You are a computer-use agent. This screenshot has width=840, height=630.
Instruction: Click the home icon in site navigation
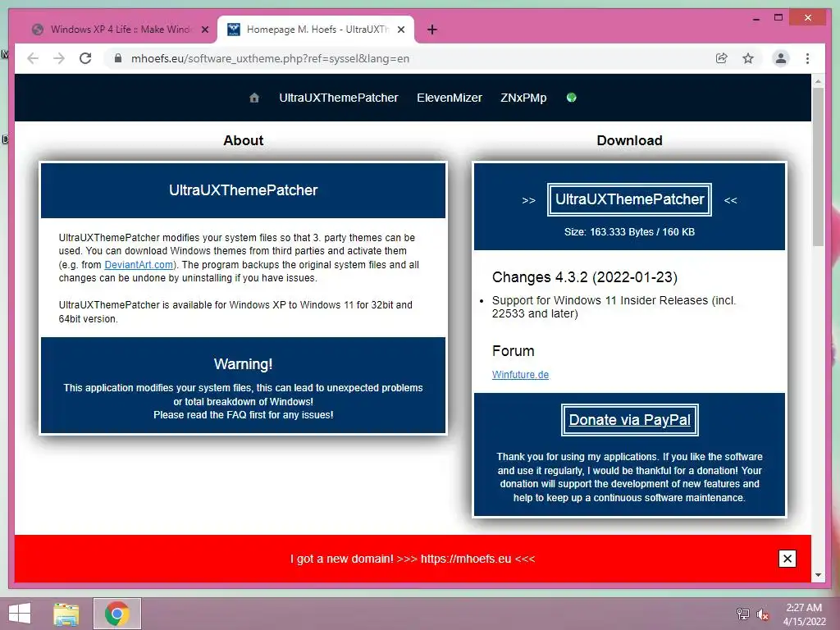point(254,98)
